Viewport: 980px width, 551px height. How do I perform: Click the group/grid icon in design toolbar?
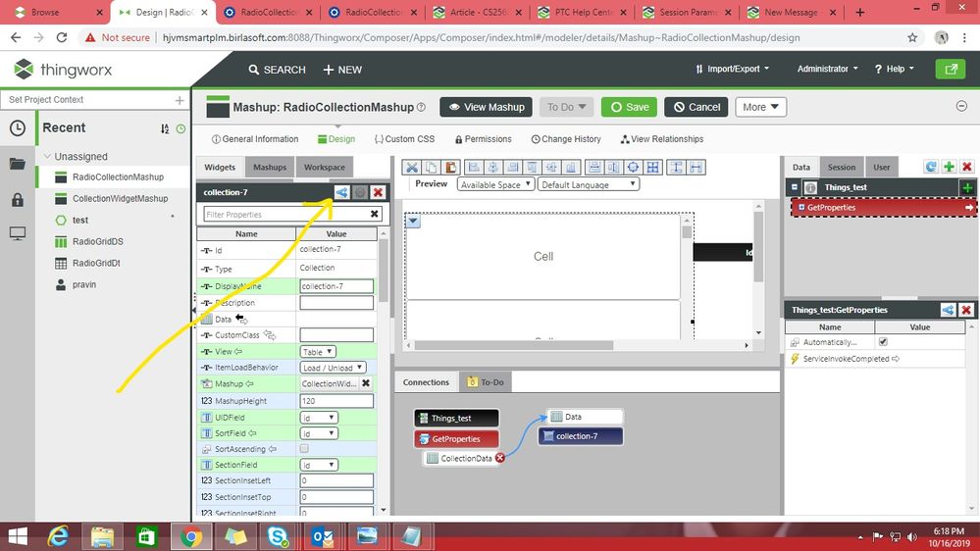(653, 167)
